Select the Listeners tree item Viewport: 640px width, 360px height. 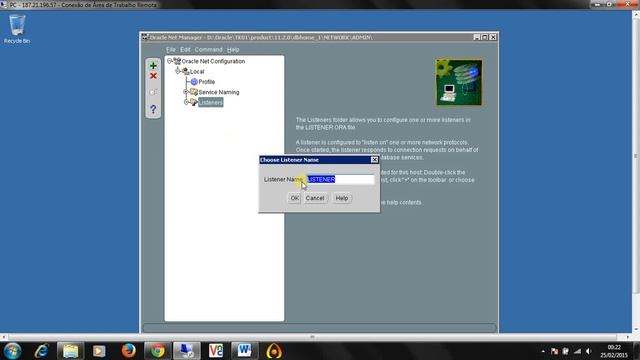211,102
